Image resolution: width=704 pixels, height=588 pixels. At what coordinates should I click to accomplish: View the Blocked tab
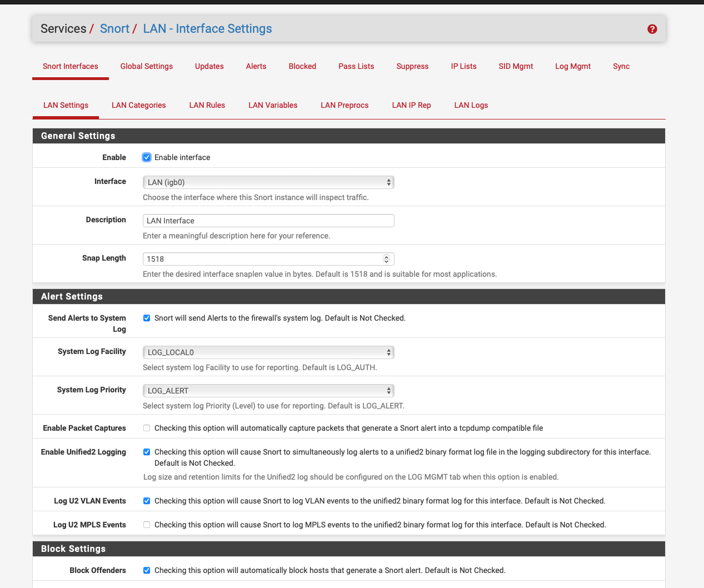[302, 66]
